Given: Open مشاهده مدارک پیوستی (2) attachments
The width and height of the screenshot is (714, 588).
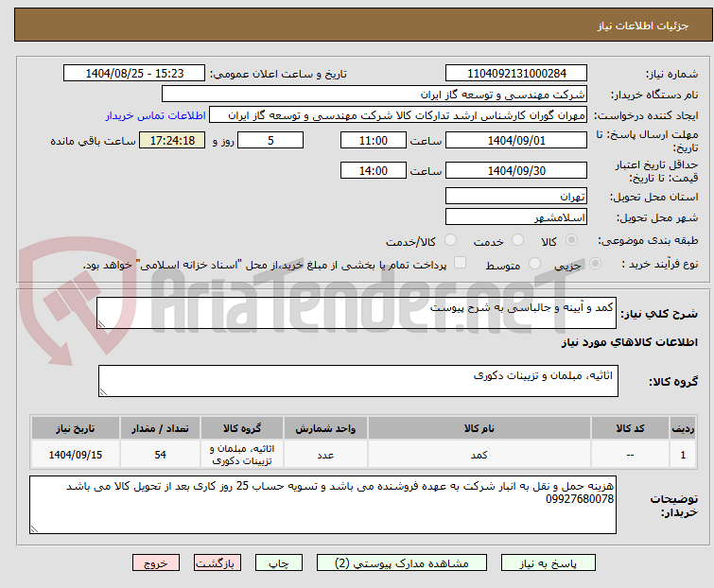Looking at the screenshot, I should [401, 563].
